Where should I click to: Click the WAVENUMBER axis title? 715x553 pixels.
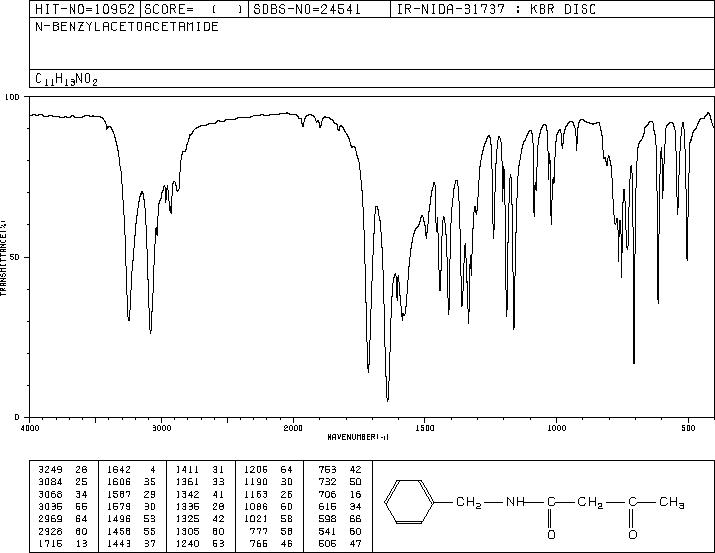coord(358,437)
